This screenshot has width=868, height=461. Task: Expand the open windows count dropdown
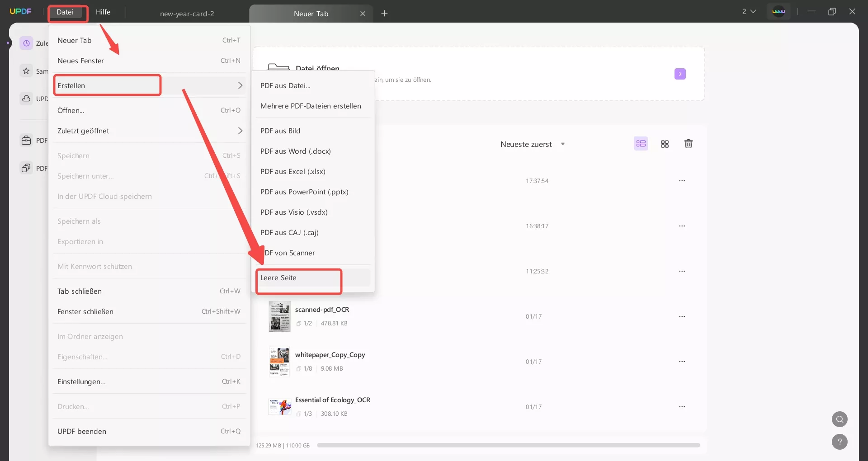[x=749, y=11]
